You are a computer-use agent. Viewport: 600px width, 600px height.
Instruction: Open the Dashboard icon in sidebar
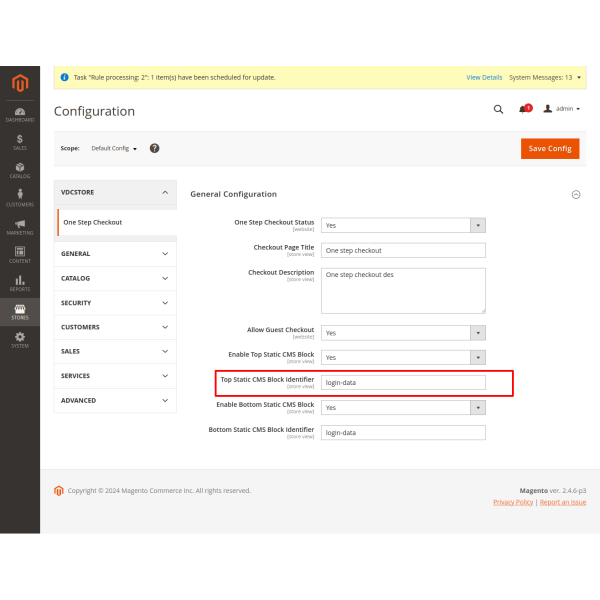[x=20, y=113]
